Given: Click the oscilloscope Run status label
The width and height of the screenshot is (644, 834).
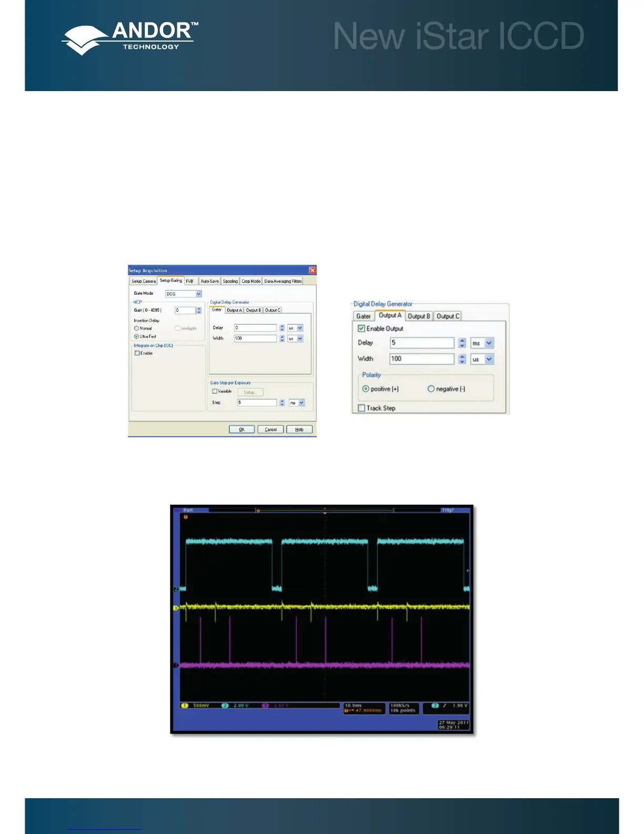Looking at the screenshot, I should (x=188, y=510).
